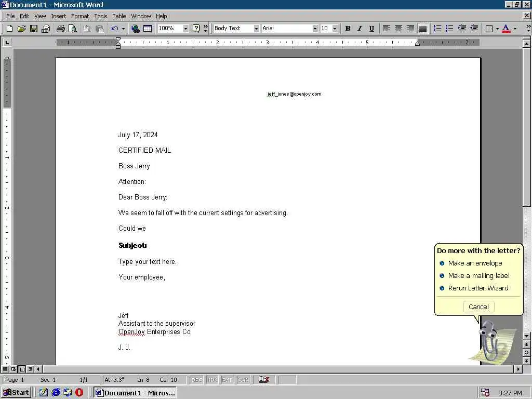Cancel the assistant balloon
Image resolution: width=532 pixels, height=399 pixels.
click(x=478, y=307)
